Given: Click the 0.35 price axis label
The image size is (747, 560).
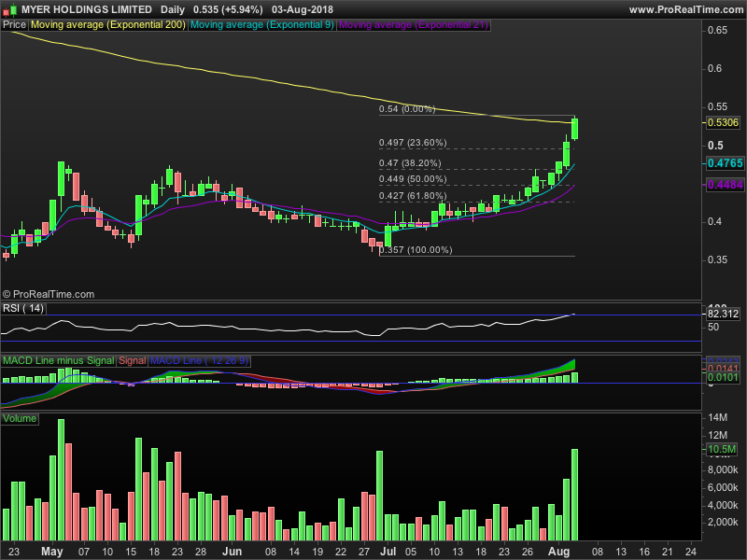Looking at the screenshot, I should coord(717,260).
